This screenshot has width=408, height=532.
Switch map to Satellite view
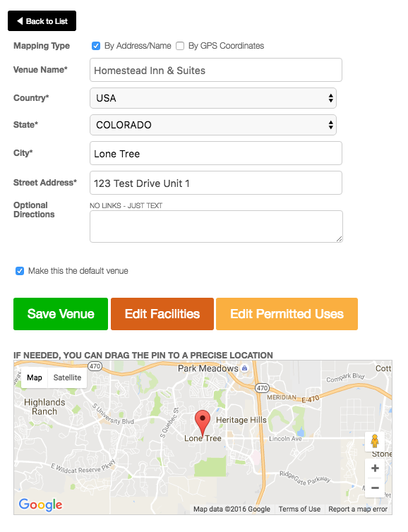[x=67, y=377]
